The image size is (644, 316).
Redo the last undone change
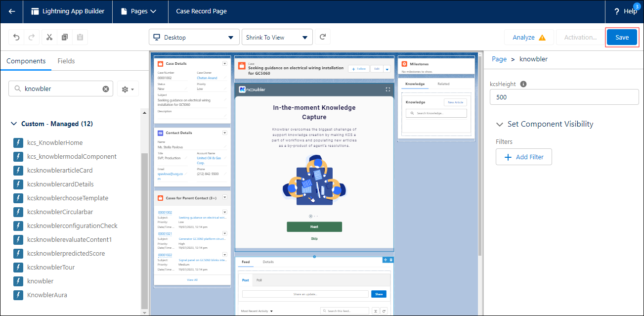pyautogui.click(x=31, y=37)
